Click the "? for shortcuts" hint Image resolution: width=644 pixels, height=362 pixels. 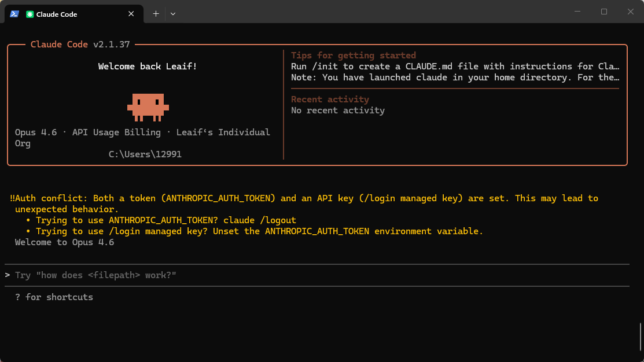pos(54,297)
